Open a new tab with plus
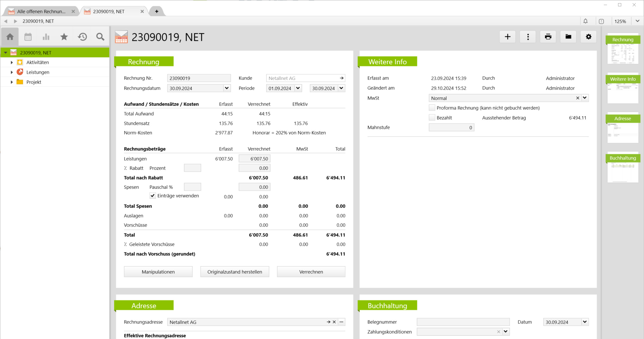The width and height of the screenshot is (644, 339). tap(157, 11)
